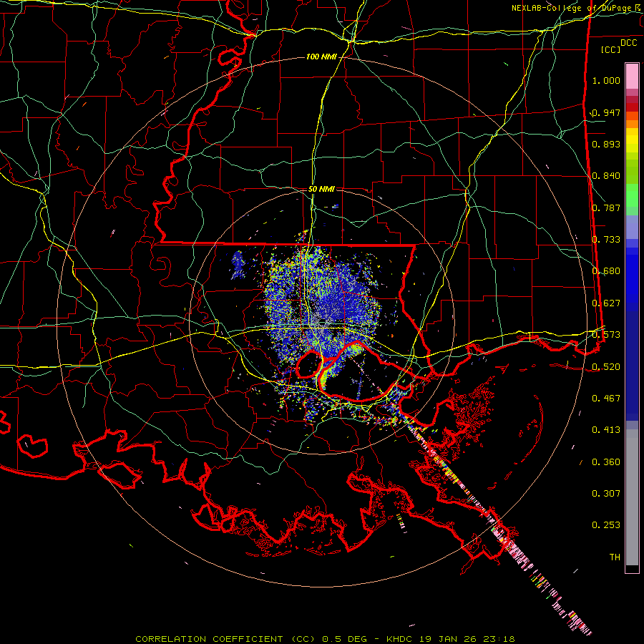Click the 0.307 value on color scale
Image resolution: width=644 pixels, height=644 pixels.
tap(606, 494)
